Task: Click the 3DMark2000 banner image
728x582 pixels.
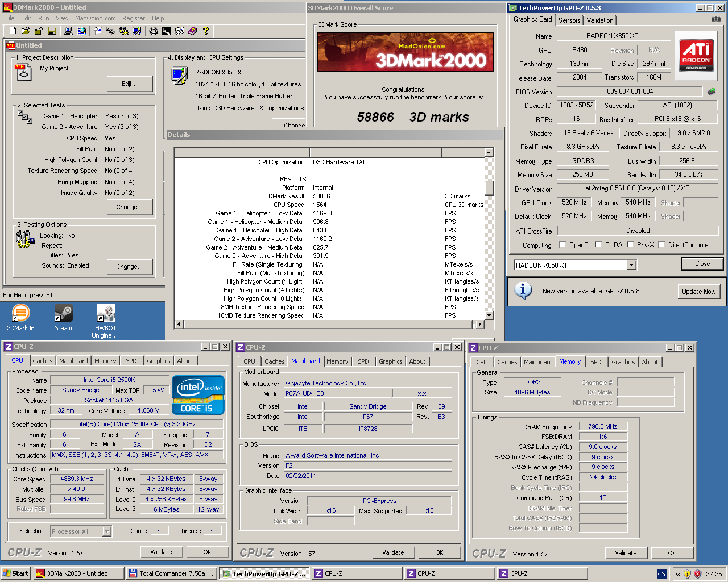Action: tap(405, 52)
